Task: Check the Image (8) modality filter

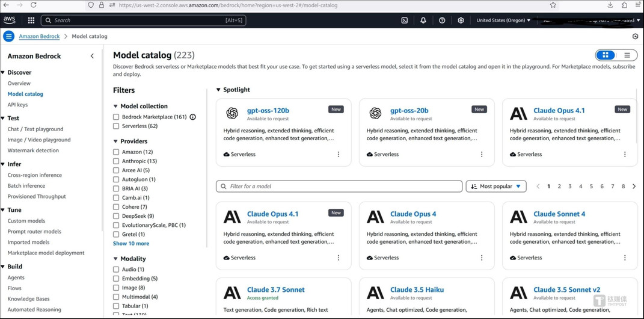Action: click(x=116, y=288)
